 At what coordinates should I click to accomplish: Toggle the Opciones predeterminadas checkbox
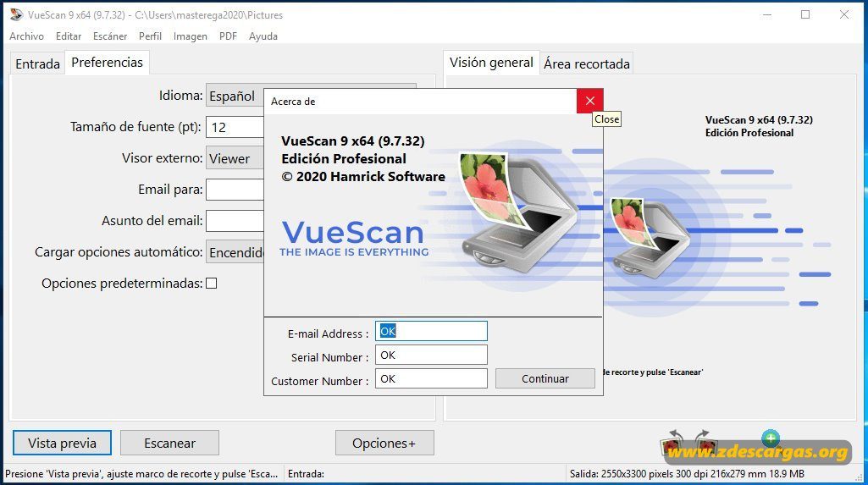(x=211, y=284)
